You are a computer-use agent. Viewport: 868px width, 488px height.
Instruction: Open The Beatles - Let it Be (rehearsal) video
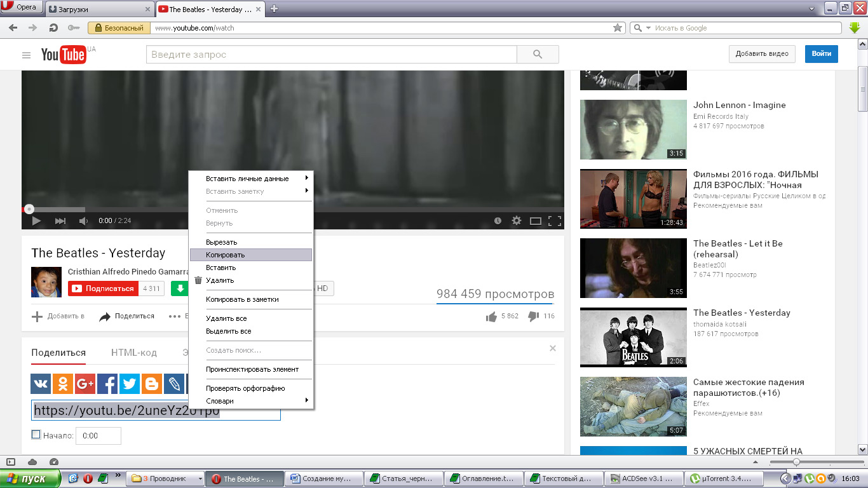coord(738,249)
